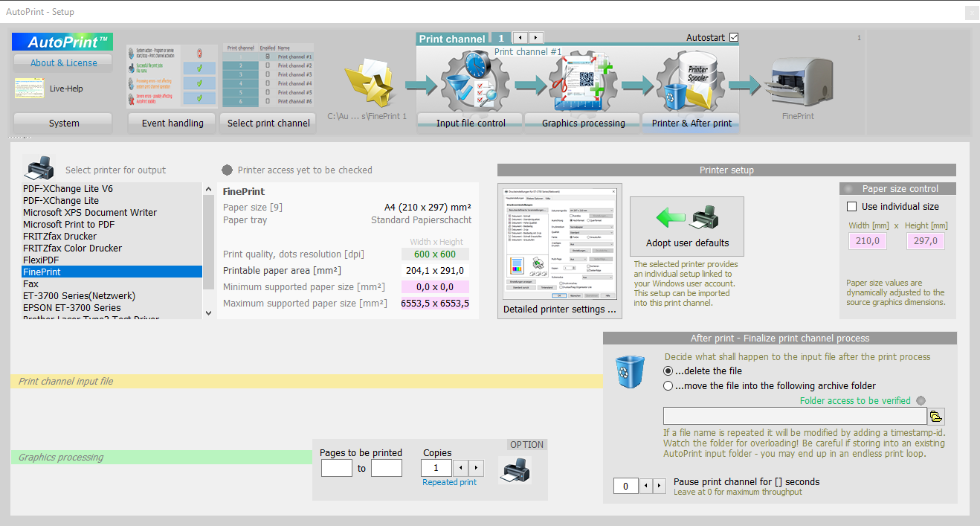This screenshot has width=980, height=526.
Task: Open the Printer & After print tab
Action: pyautogui.click(x=692, y=123)
